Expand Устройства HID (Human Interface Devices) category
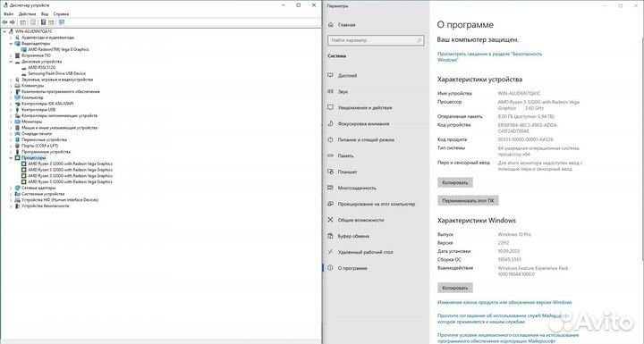 pos(11,200)
